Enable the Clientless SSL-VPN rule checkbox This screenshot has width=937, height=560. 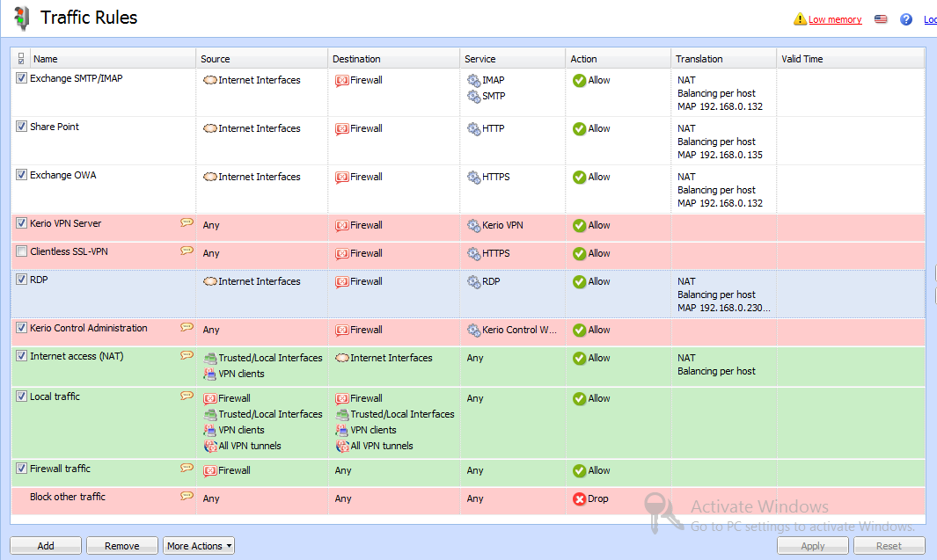pos(21,251)
